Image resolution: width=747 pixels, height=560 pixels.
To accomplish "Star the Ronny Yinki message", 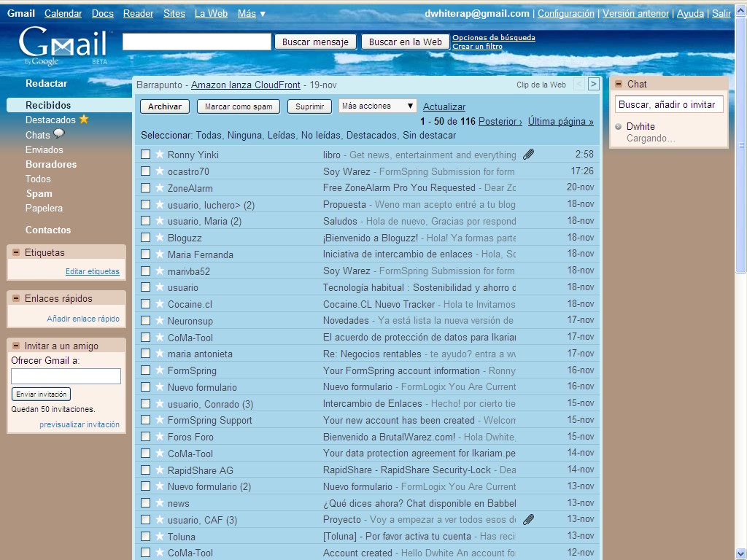I will (x=160, y=155).
